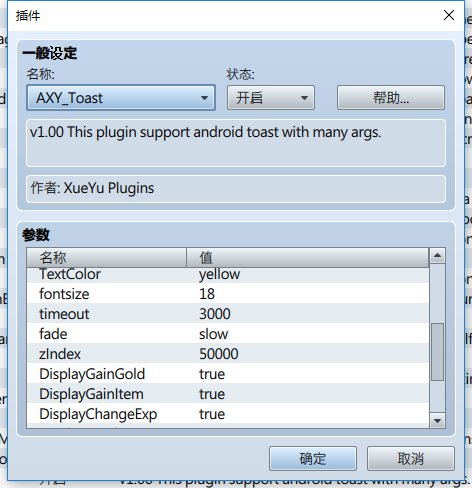The image size is (472, 488).
Task: Cancel with the 取消 button
Action: point(411,459)
